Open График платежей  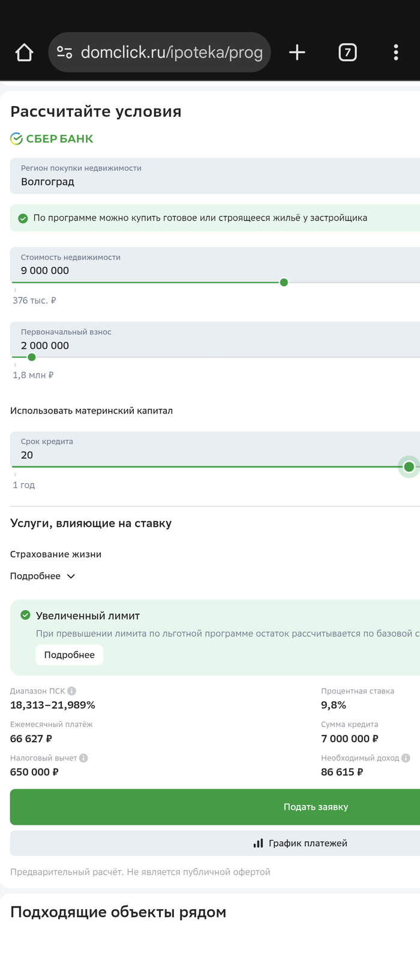pyautogui.click(x=300, y=843)
